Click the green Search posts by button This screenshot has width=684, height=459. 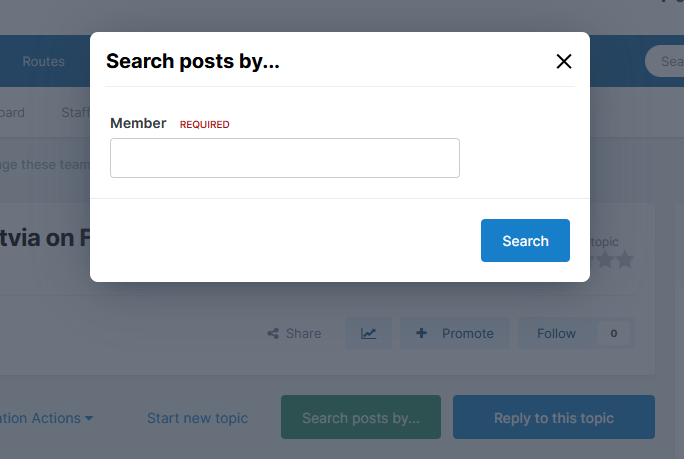pos(360,418)
